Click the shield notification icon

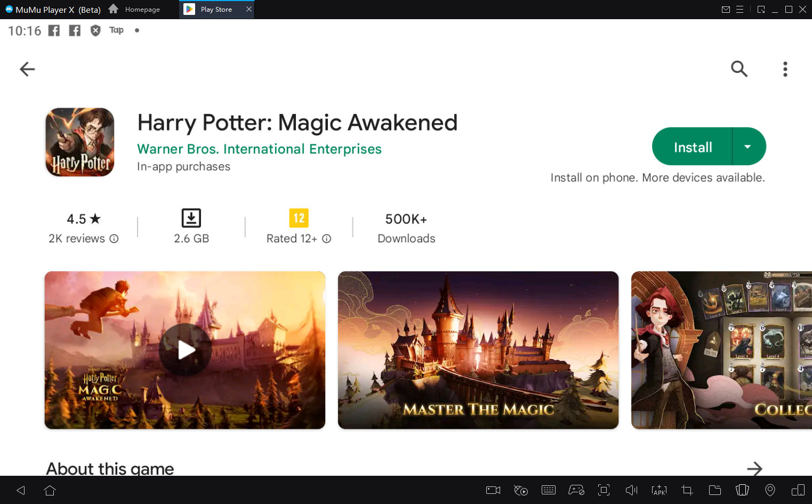[x=95, y=30]
